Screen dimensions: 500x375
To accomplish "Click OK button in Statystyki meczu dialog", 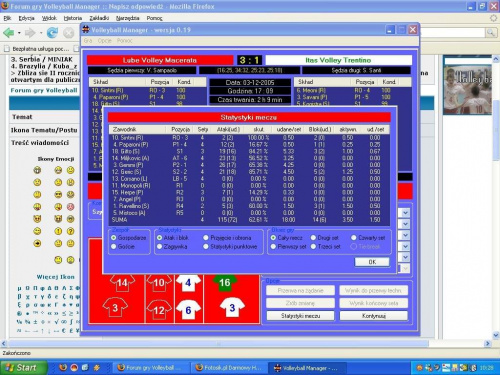I will [x=372, y=262].
